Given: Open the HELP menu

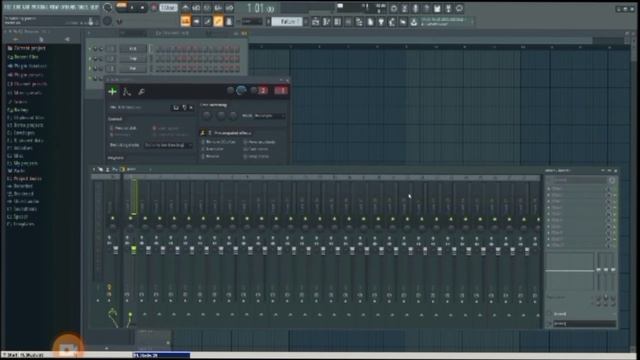Looking at the screenshot, I should pyautogui.click(x=94, y=7).
